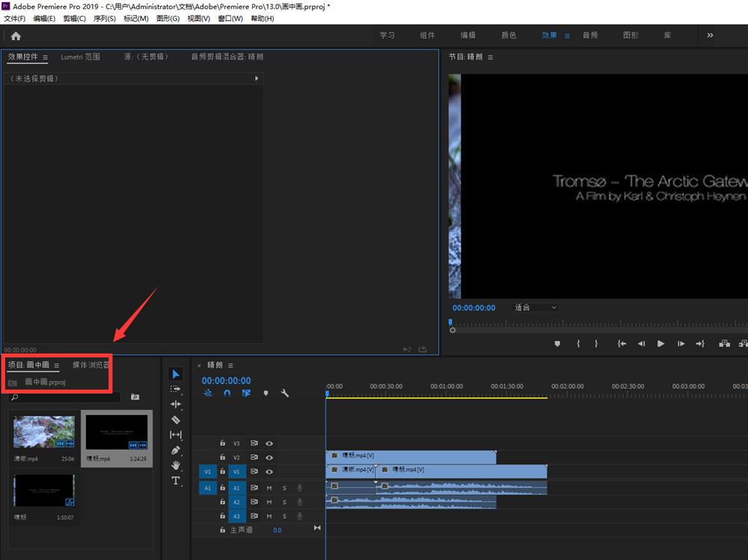The width and height of the screenshot is (748, 560).
Task: Click the Program monitor time ruler
Action: [x=598, y=323]
